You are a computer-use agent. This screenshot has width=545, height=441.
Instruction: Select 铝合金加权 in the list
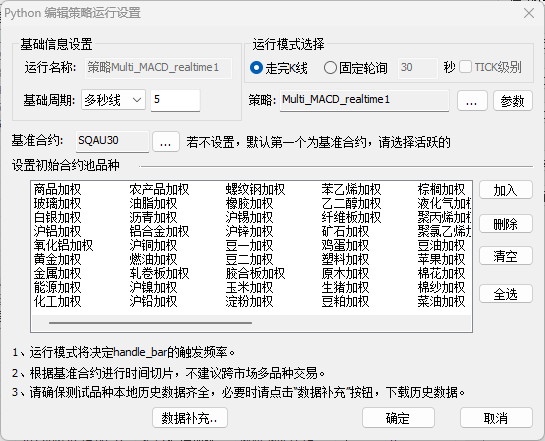159,231
